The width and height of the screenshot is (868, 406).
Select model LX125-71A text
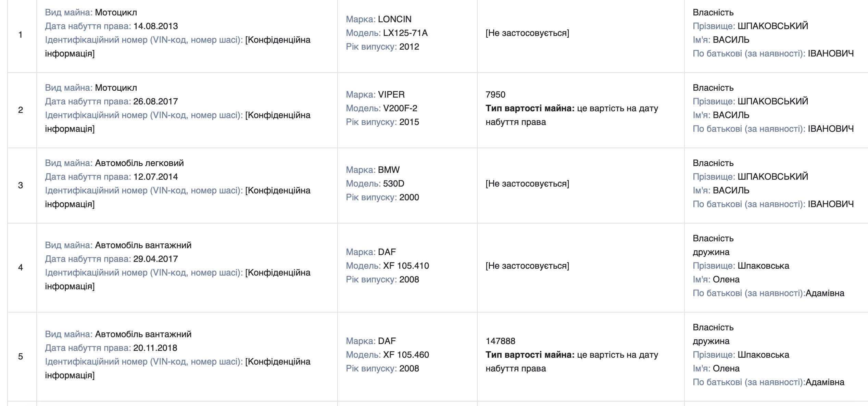click(405, 33)
